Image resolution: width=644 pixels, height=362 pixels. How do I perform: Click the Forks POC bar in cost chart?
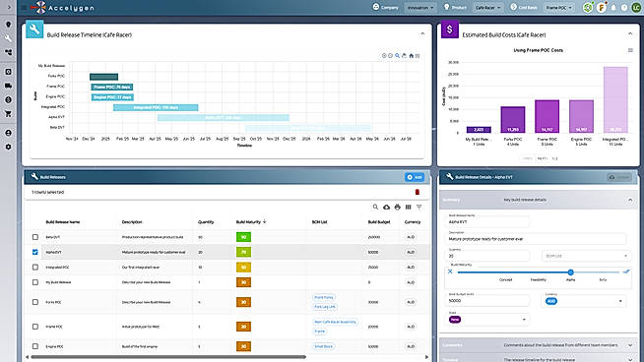[513, 119]
